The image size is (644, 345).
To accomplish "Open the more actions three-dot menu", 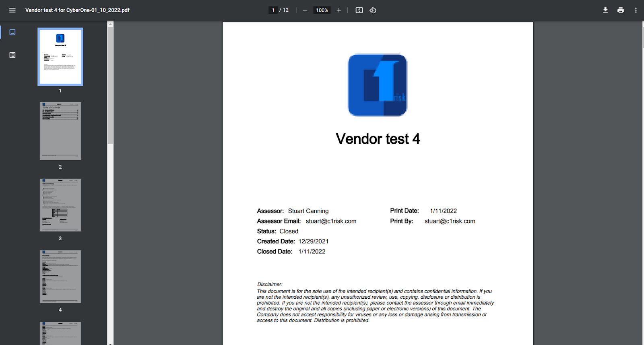I will tap(636, 10).
